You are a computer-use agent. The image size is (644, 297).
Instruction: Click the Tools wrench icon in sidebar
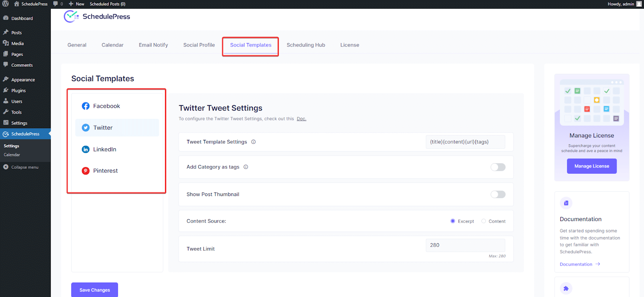6,112
